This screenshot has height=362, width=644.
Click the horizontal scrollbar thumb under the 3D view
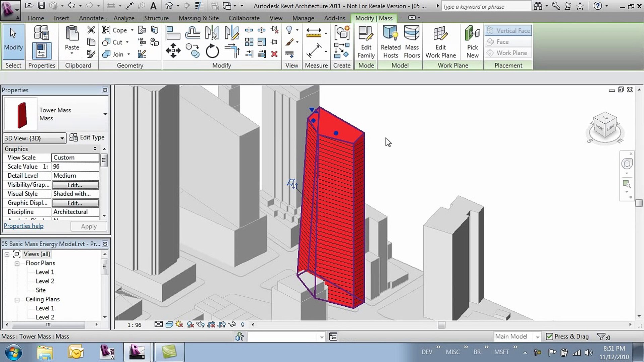coord(441,324)
